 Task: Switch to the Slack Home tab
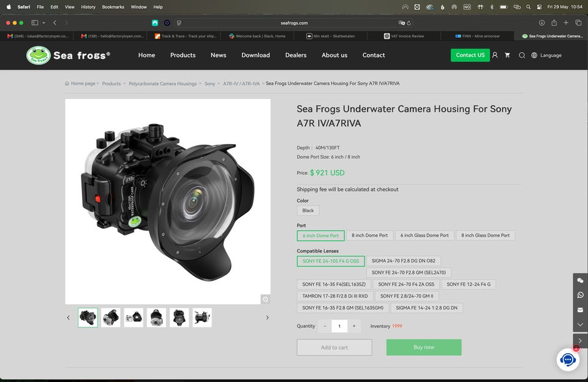(x=257, y=36)
